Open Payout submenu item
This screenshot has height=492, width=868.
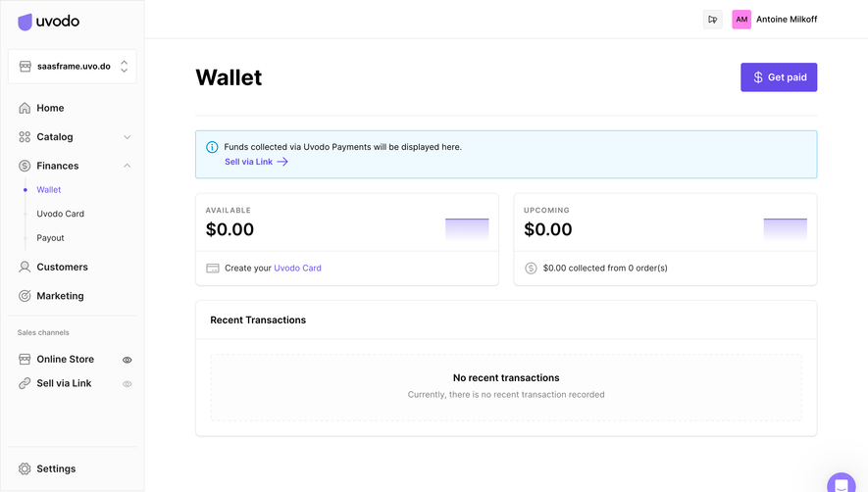(50, 238)
